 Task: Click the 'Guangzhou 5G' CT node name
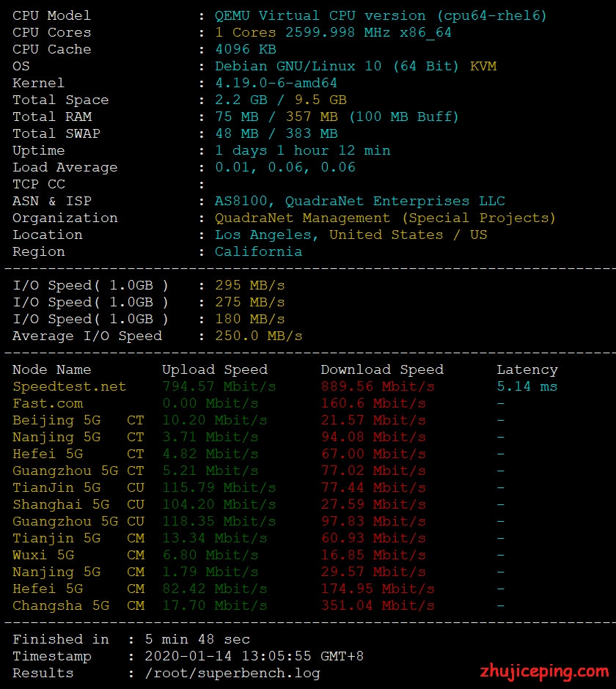coord(65,471)
